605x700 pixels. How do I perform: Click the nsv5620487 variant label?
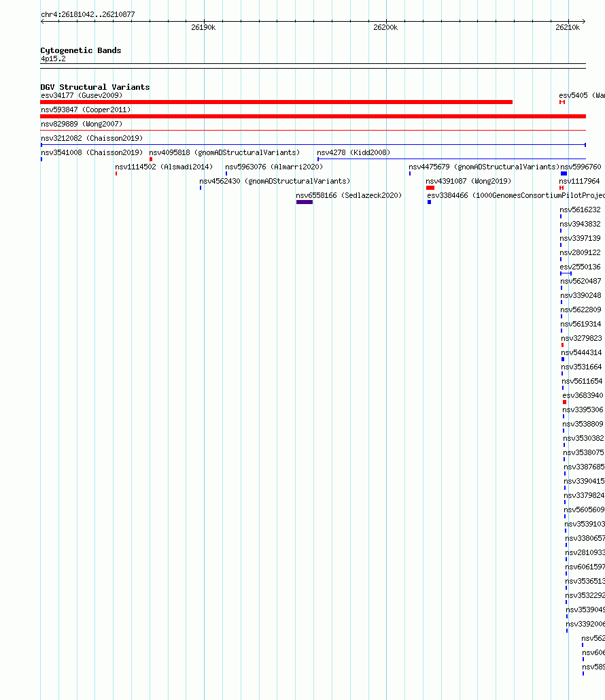click(x=581, y=281)
